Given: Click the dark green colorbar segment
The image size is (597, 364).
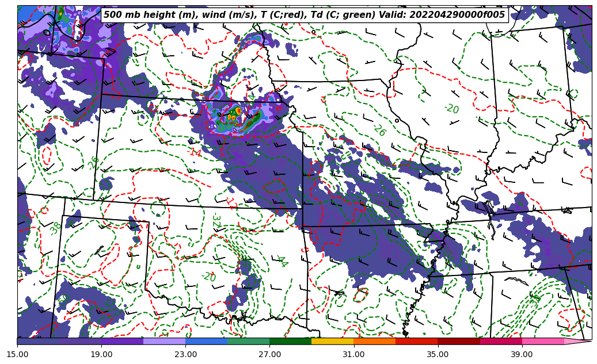Looking at the screenshot, I should click(x=290, y=342).
